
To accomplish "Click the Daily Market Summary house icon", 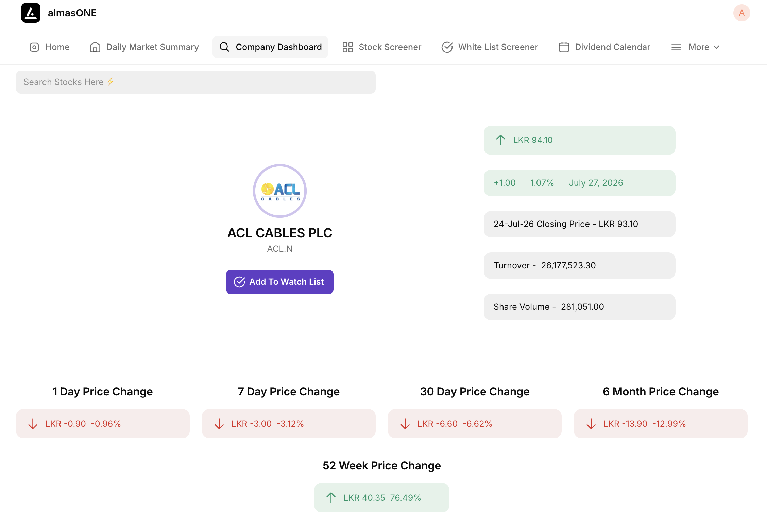I will point(95,47).
